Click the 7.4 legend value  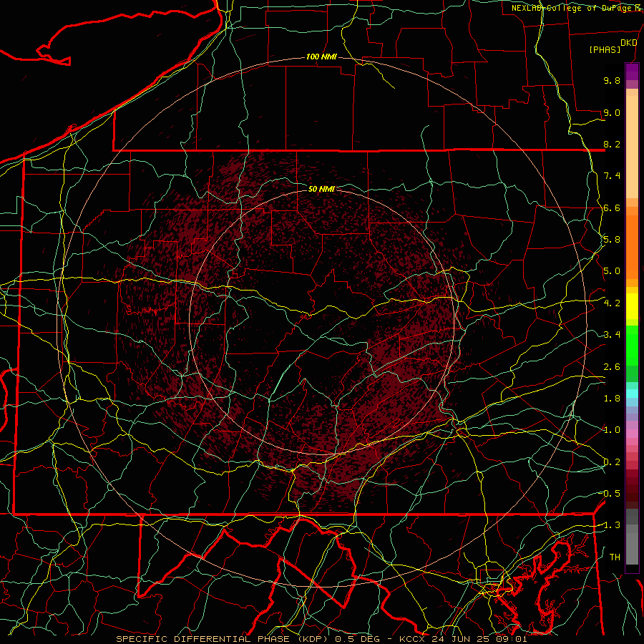[x=612, y=176]
